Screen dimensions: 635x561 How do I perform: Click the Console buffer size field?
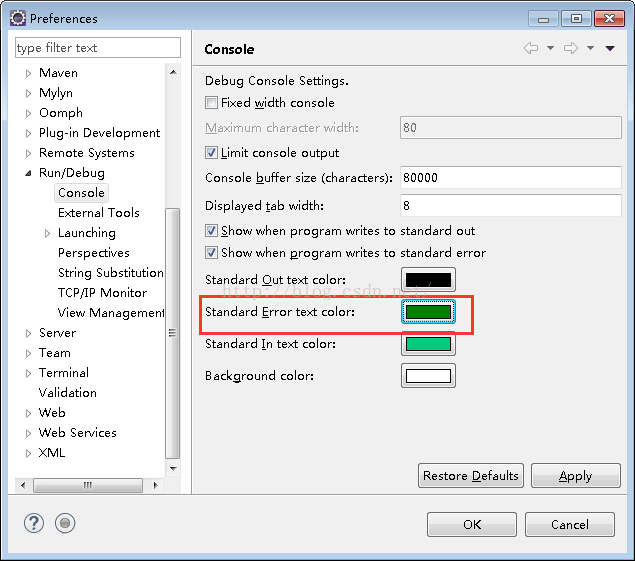[511, 177]
